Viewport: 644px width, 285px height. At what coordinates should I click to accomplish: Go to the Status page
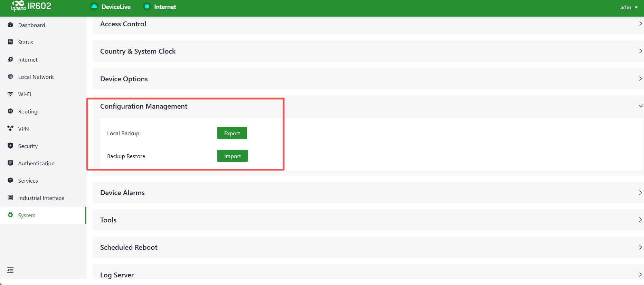pos(43,42)
